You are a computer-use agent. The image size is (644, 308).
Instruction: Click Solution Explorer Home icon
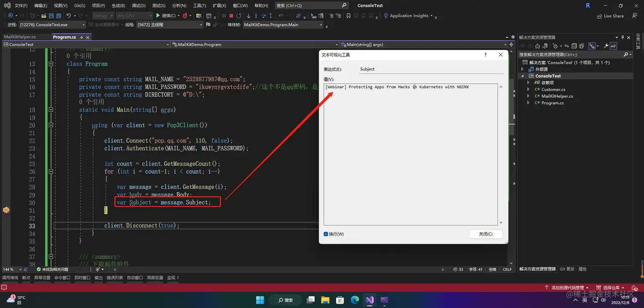[x=538, y=46]
